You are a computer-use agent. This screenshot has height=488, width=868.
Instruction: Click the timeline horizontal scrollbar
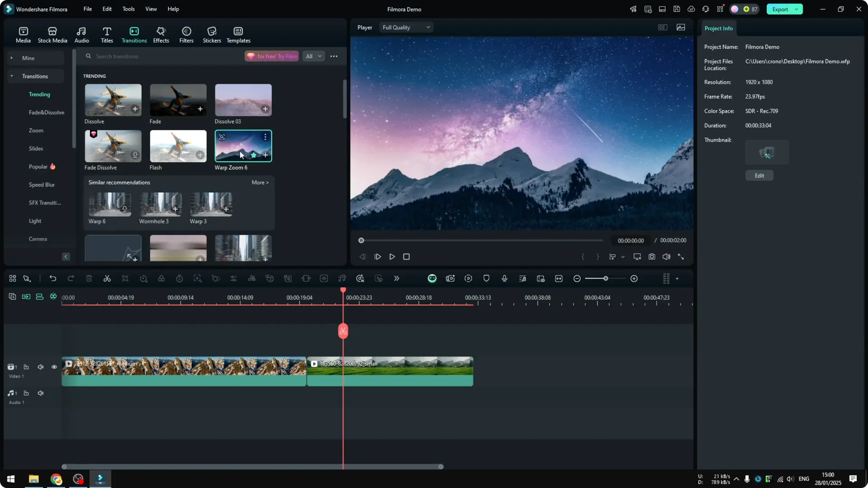(x=252, y=467)
